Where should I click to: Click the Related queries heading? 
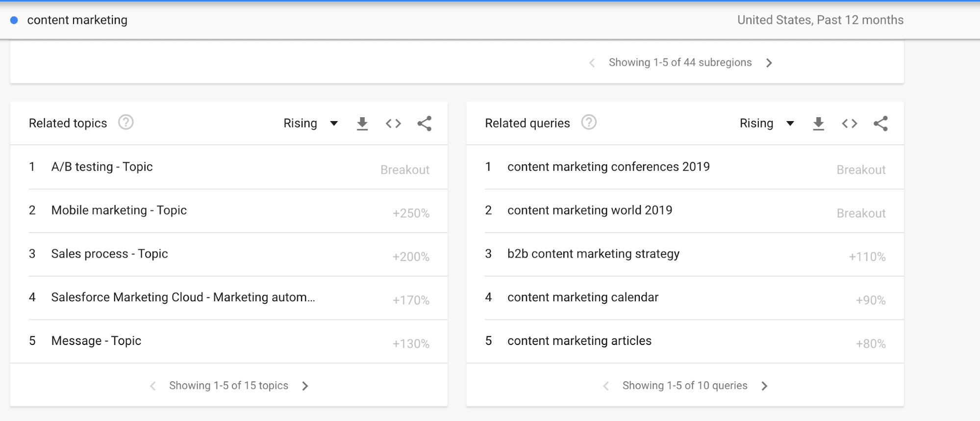[x=528, y=123]
